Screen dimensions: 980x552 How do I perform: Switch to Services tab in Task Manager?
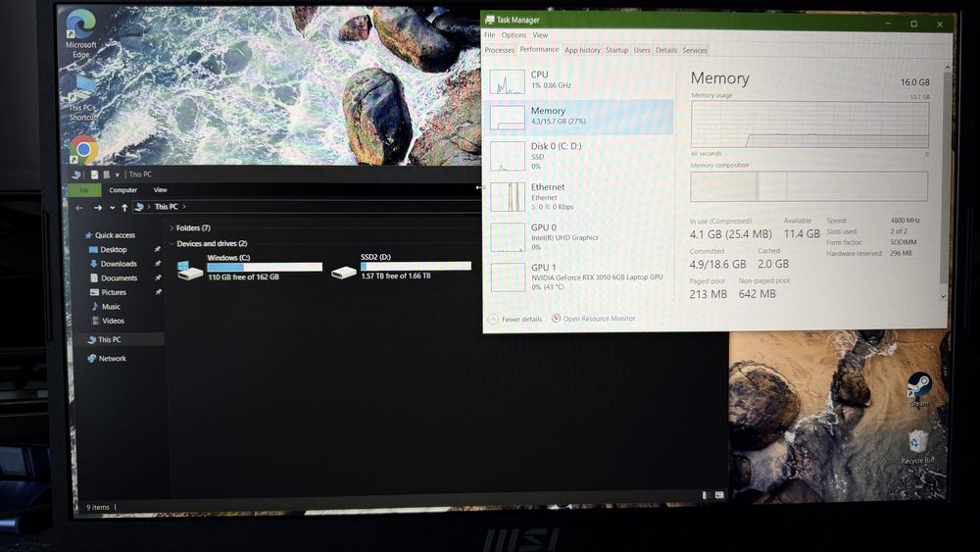pos(695,50)
